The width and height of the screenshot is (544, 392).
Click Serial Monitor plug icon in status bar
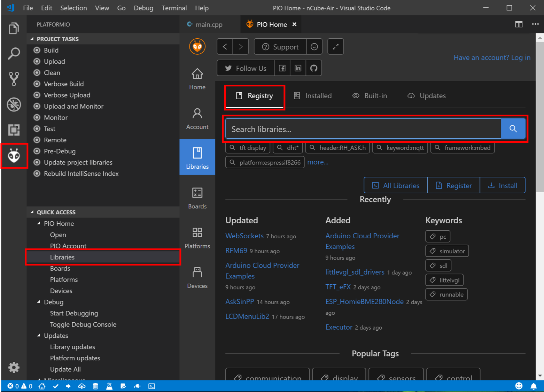pos(138,386)
